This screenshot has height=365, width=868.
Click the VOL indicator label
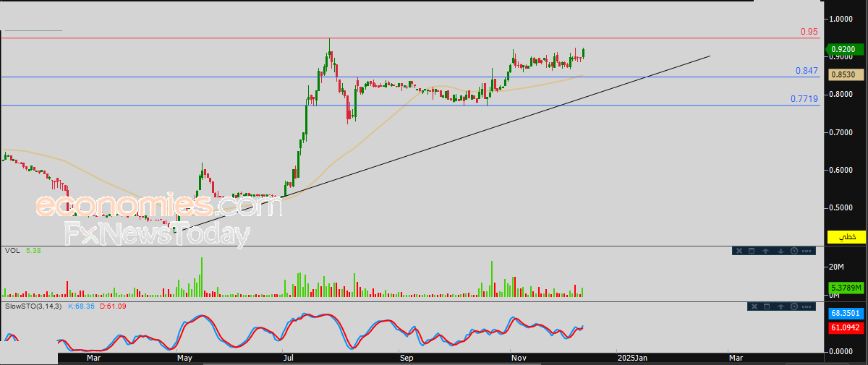(12, 251)
